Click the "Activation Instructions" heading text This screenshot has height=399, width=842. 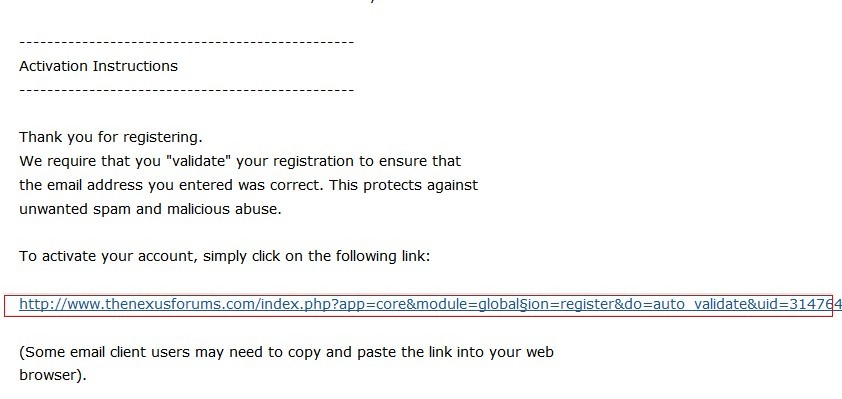pyautogui.click(x=98, y=66)
